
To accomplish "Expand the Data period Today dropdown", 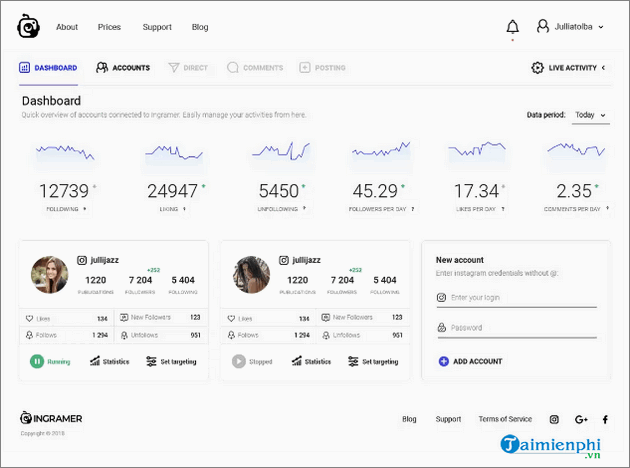I will [x=590, y=115].
